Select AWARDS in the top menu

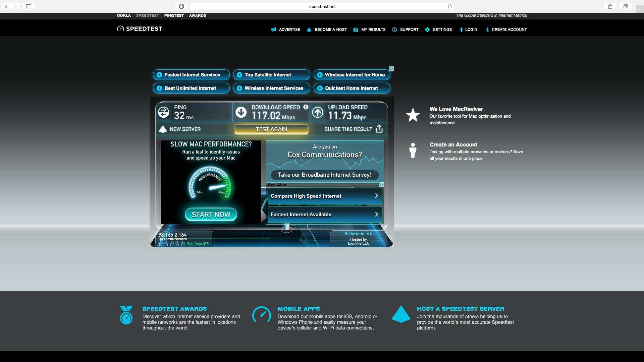tap(198, 15)
